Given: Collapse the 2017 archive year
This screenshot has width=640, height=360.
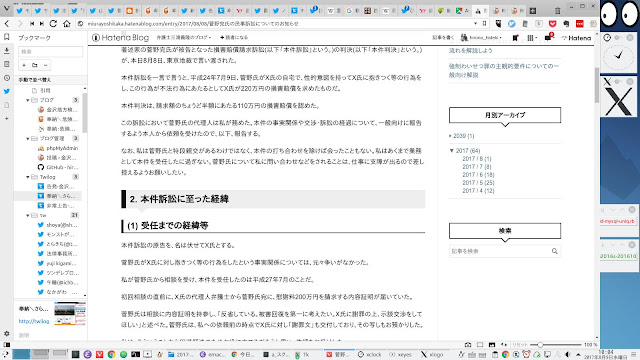Looking at the screenshot, I should point(452,151).
